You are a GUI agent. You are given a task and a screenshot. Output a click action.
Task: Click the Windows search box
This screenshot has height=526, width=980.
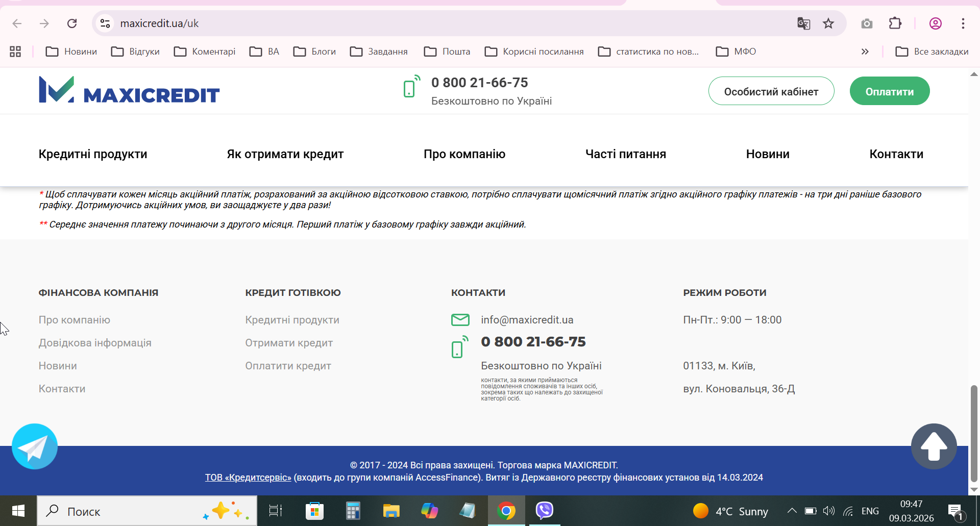147,511
